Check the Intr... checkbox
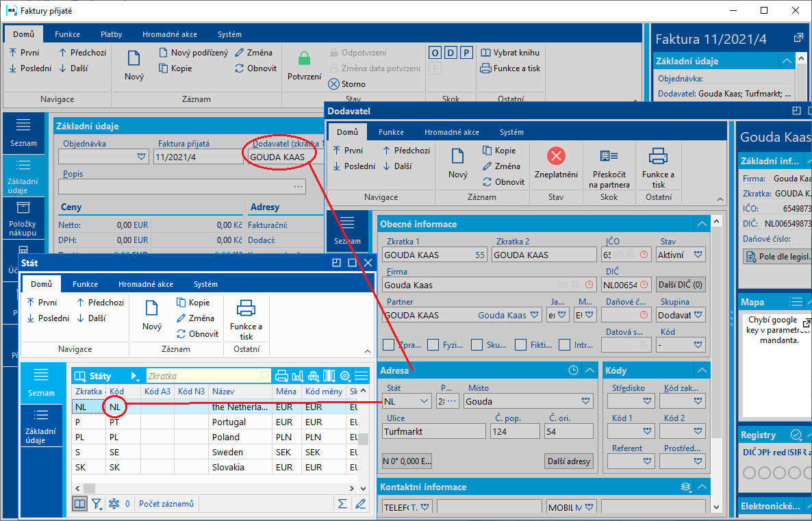The height and width of the screenshot is (521, 812). coord(565,345)
